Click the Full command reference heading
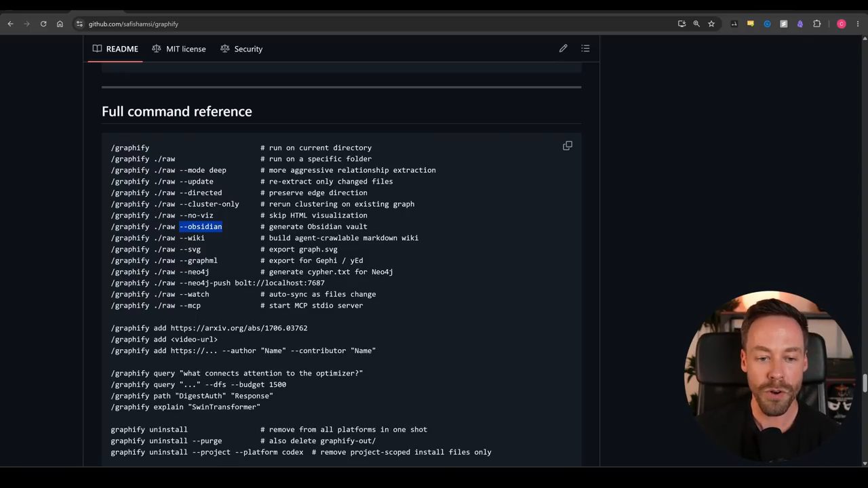The width and height of the screenshot is (868, 488). (x=177, y=111)
